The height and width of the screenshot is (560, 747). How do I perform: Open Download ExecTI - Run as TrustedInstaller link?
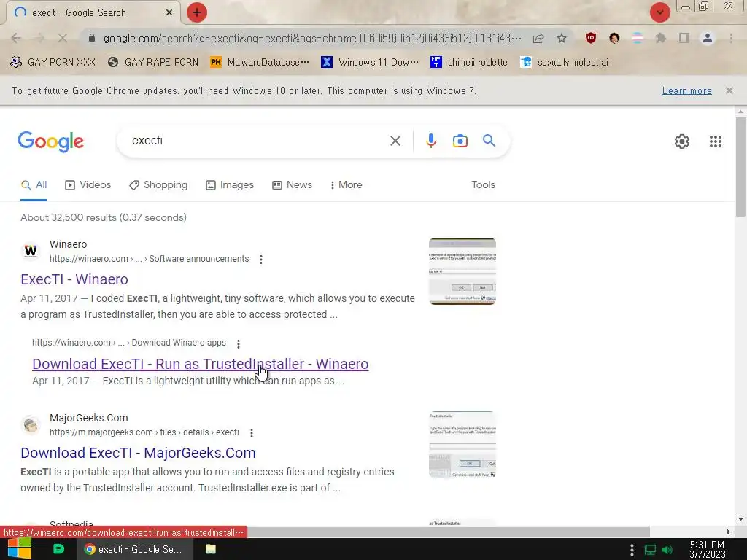click(200, 364)
